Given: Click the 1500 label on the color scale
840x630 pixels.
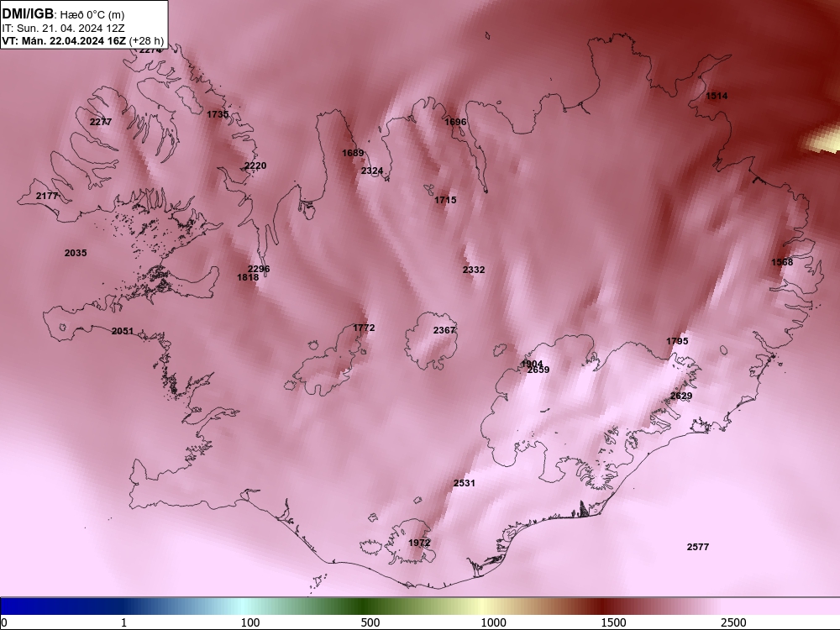Looking at the screenshot, I should pyautogui.click(x=613, y=622).
